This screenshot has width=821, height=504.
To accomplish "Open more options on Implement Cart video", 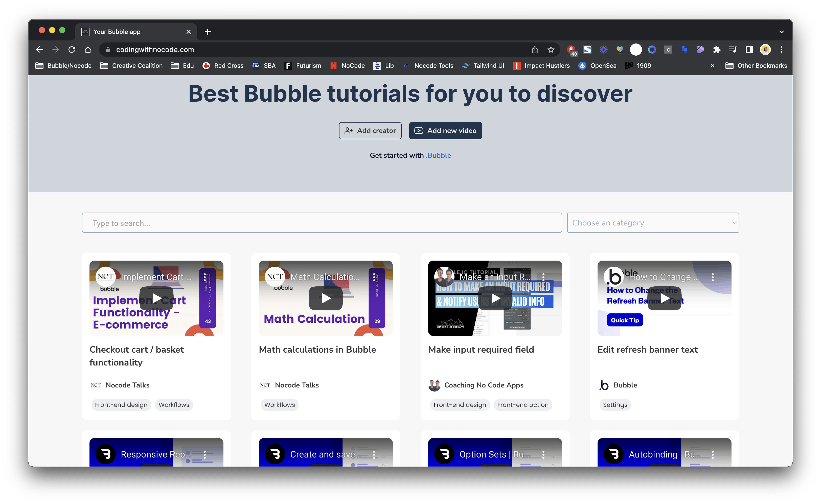I will tap(205, 277).
